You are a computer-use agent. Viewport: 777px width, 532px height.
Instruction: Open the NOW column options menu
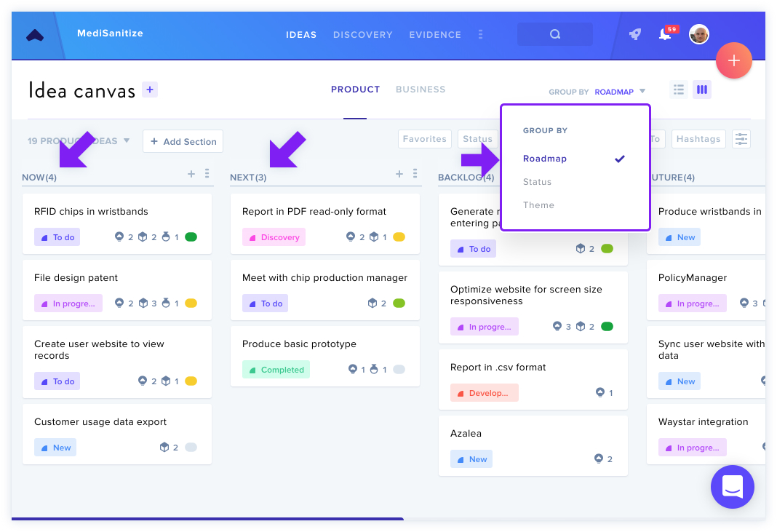pos(207,173)
